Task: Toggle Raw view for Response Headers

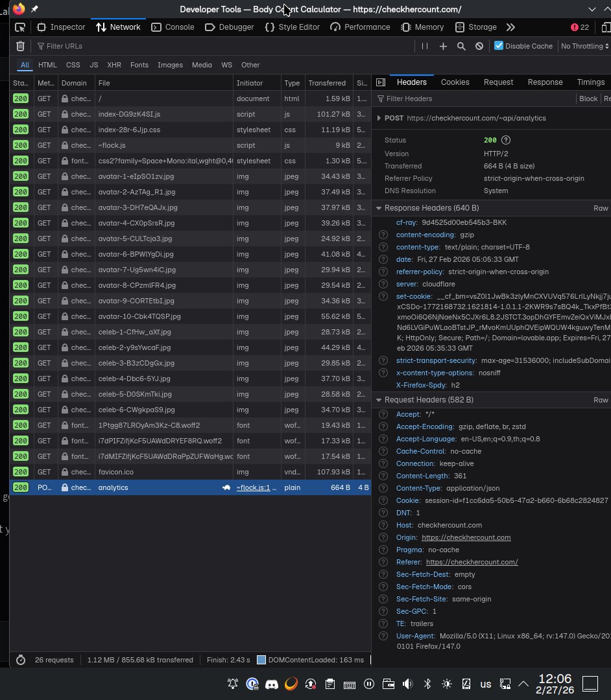Action: (601, 208)
